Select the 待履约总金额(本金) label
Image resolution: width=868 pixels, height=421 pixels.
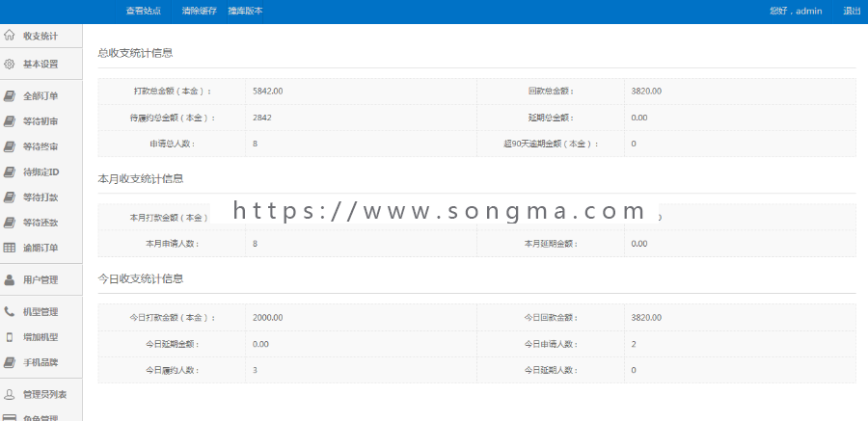click(x=173, y=118)
